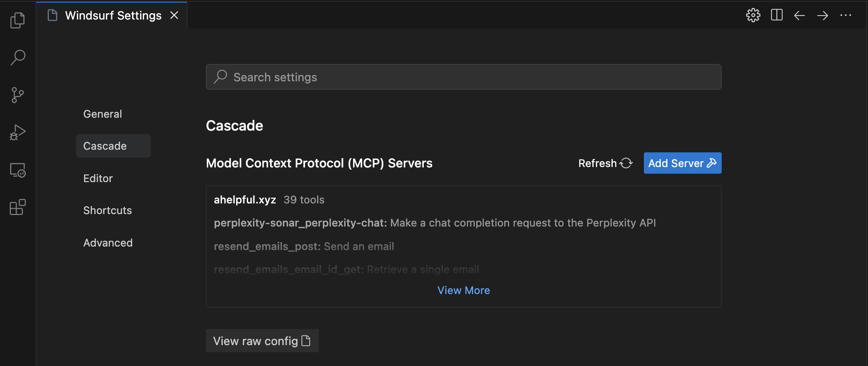Open the Explorer files icon
868x366 pixels.
point(18,20)
